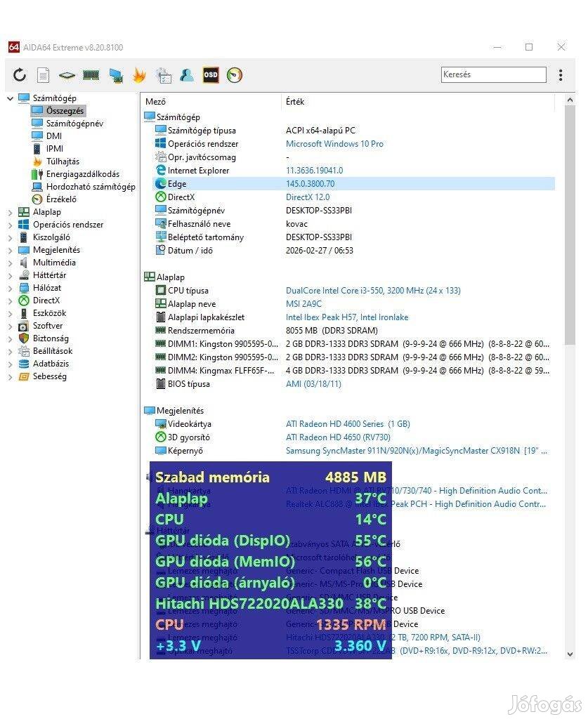Launch the flame stability test icon
This screenshot has width=588, height=719.
pyautogui.click(x=139, y=75)
